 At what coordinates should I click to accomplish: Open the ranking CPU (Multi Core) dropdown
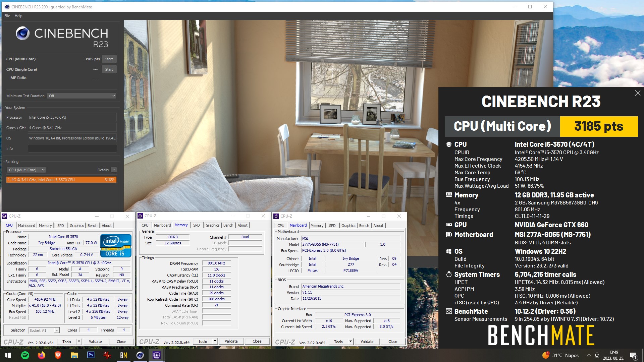point(26,170)
